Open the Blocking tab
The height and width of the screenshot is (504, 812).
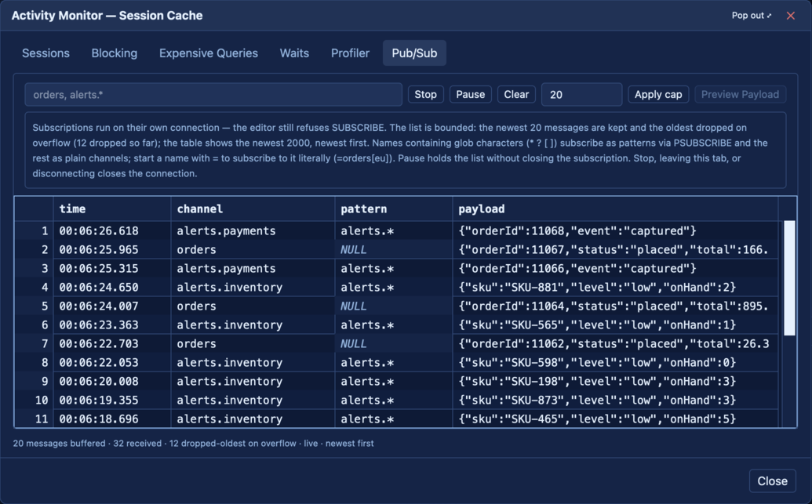pos(115,53)
